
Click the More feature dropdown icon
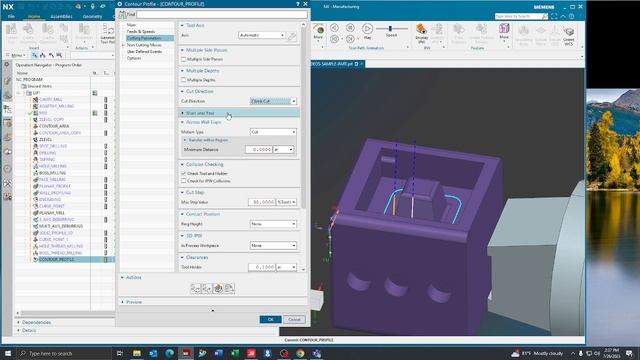pyautogui.click(x=504, y=31)
